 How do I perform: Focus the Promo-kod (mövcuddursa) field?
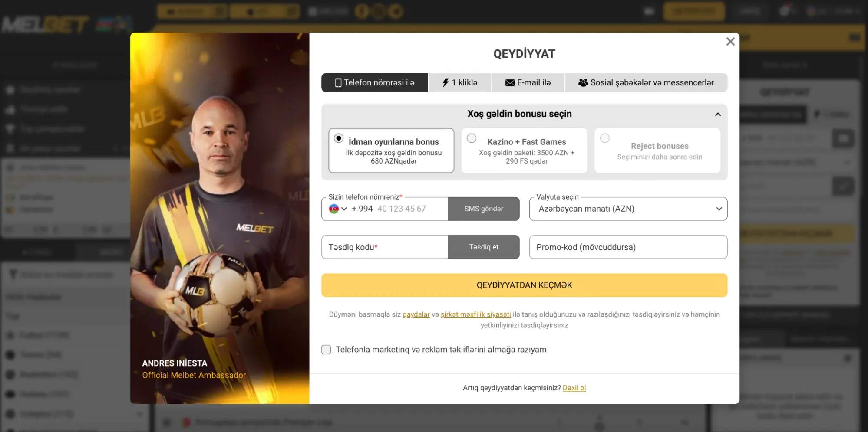pyautogui.click(x=628, y=247)
